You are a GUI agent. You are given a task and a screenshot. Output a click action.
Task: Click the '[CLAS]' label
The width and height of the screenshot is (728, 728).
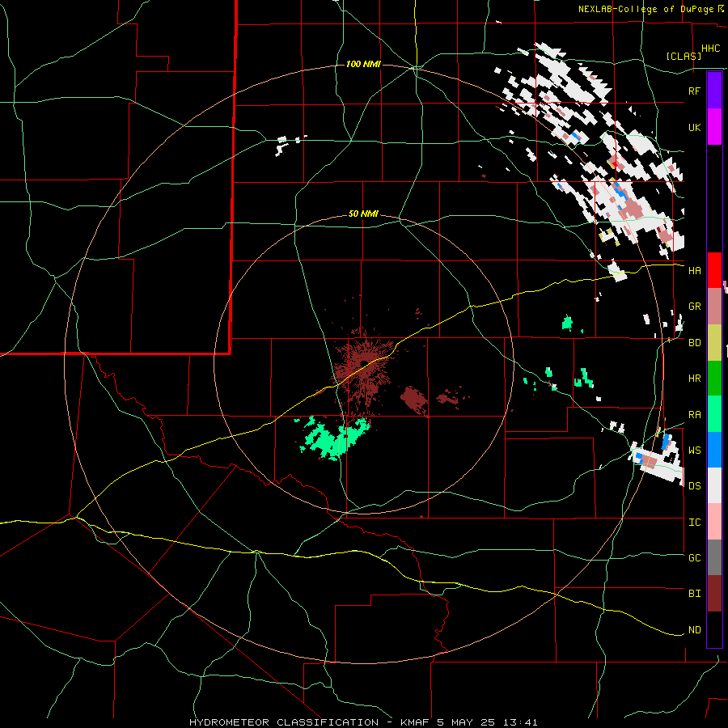coord(684,56)
